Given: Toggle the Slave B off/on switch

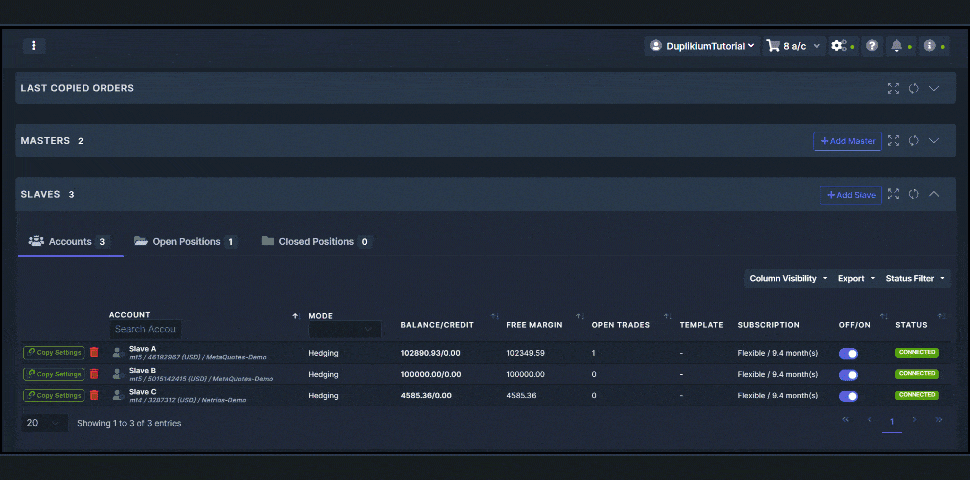Looking at the screenshot, I should 848,374.
